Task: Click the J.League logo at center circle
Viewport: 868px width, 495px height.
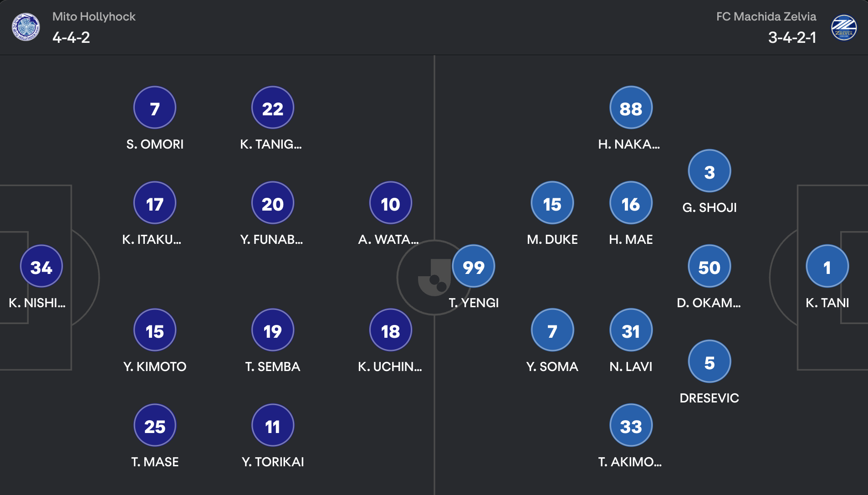Action: [434, 278]
